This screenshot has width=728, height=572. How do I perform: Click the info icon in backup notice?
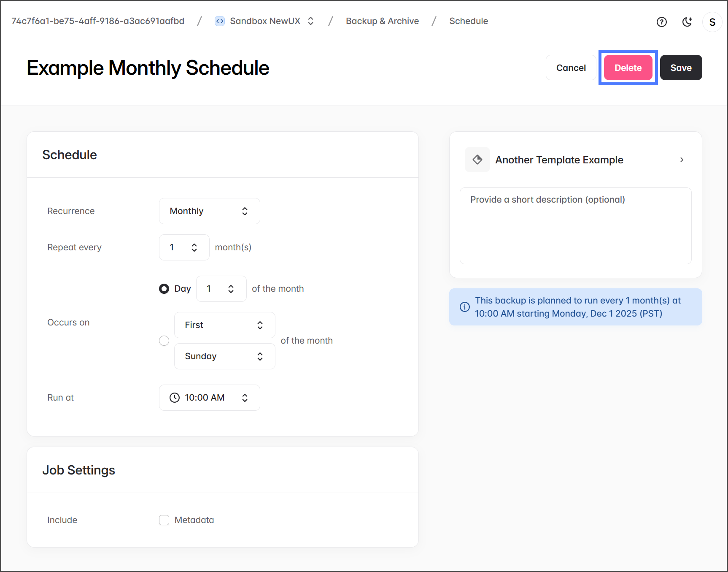click(464, 307)
